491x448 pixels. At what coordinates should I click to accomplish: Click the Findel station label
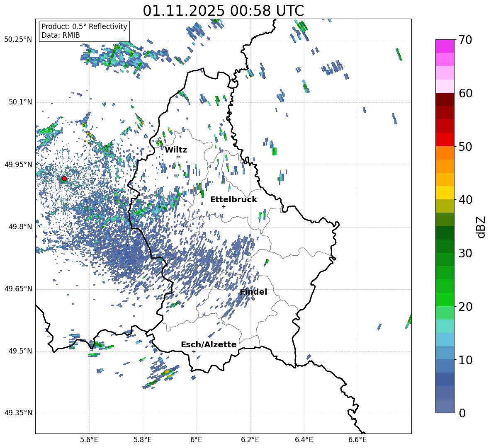253,292
